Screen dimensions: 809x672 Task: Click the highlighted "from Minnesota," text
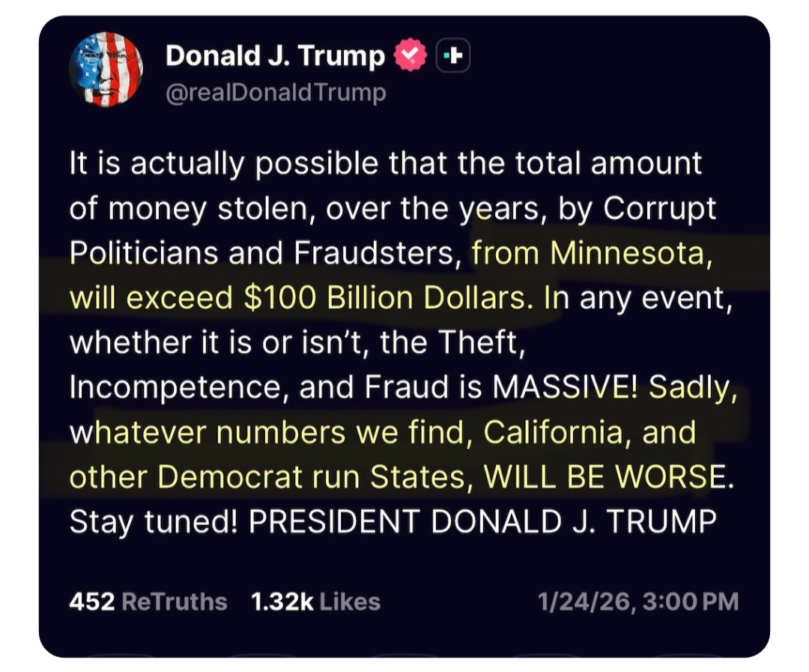point(590,253)
